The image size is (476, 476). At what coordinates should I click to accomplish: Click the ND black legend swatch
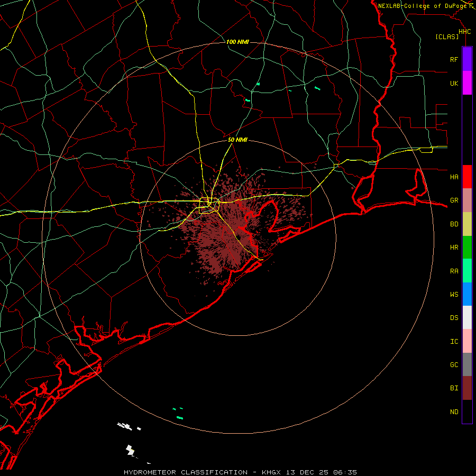point(467,411)
